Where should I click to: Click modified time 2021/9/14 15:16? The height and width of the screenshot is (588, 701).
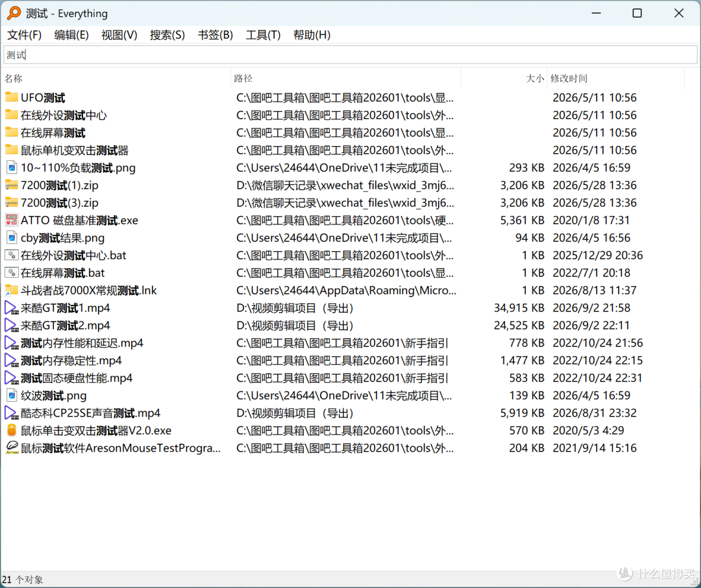(595, 448)
